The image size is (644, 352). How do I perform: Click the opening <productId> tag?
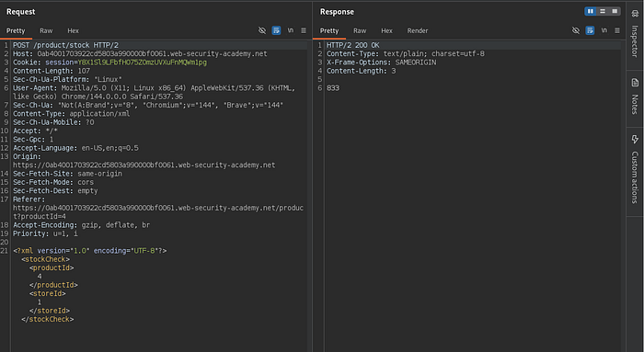click(52, 267)
